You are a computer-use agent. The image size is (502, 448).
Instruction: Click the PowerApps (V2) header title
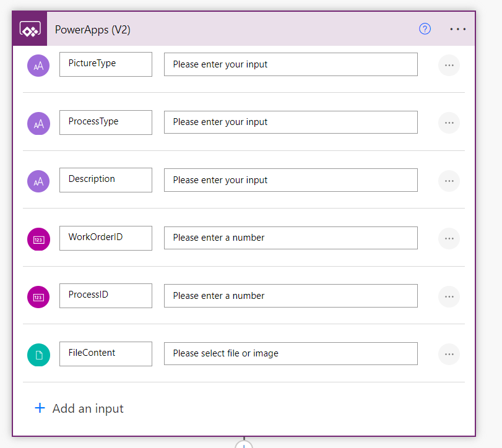(x=92, y=30)
